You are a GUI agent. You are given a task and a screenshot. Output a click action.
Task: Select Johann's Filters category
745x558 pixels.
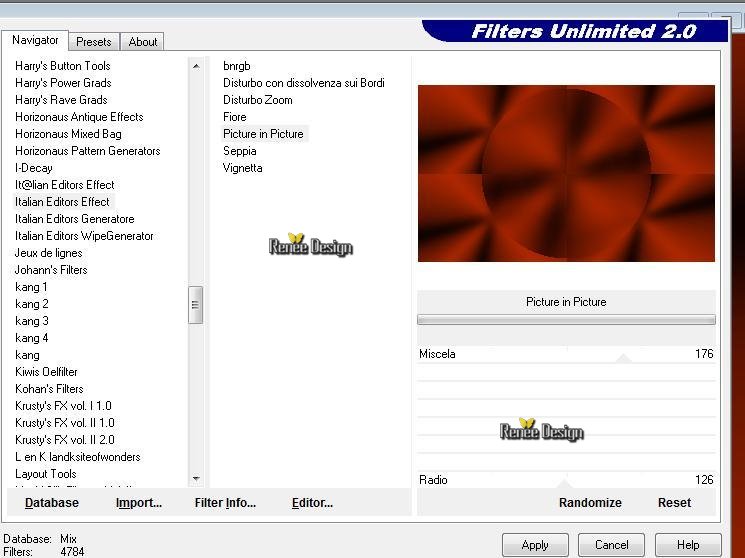(x=51, y=270)
